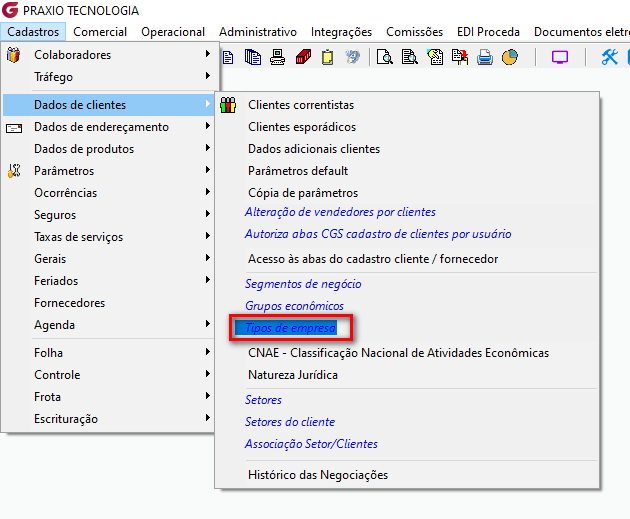Click the document with red arrow icon
630x519 pixels.
pos(460,57)
